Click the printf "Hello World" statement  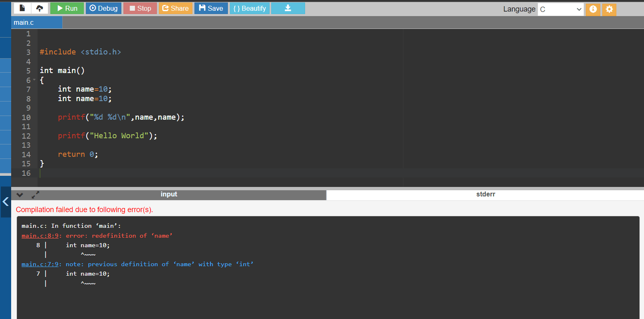[107, 136]
